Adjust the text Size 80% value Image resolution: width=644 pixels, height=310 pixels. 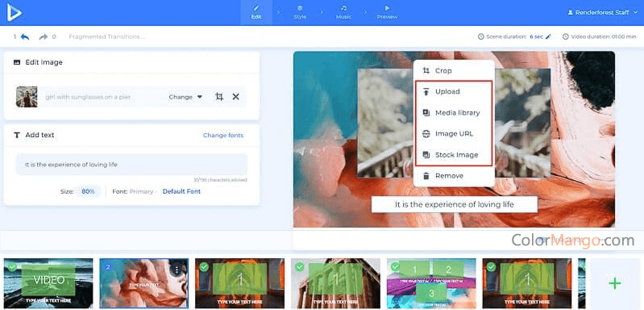tap(88, 191)
